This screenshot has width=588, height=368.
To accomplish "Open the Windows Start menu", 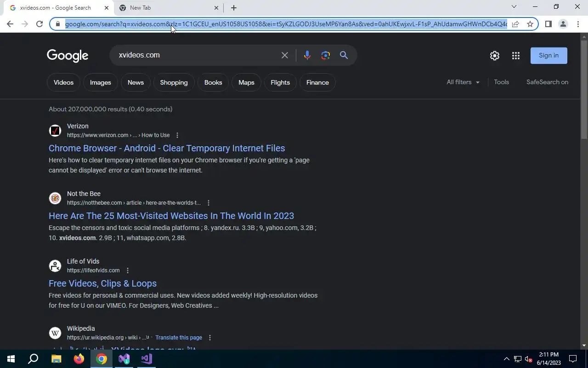I will [11, 359].
